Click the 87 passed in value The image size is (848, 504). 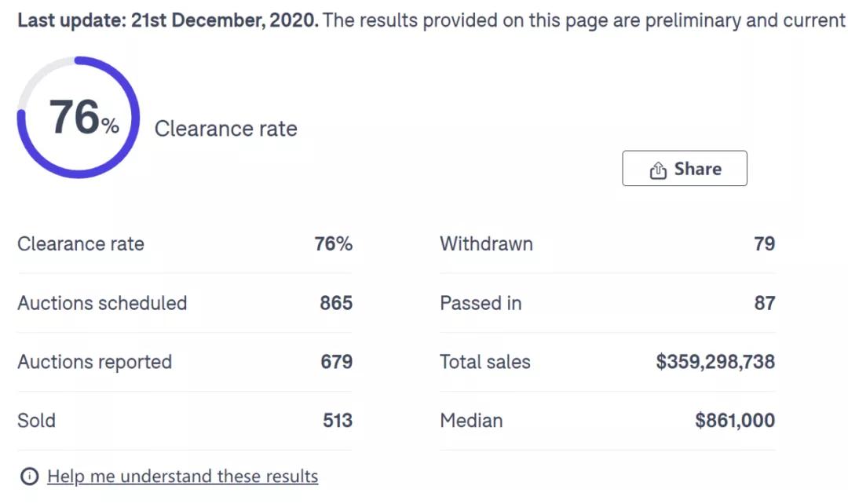point(765,303)
